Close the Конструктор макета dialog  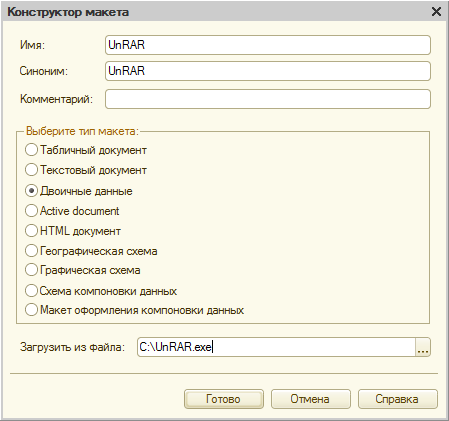point(436,12)
